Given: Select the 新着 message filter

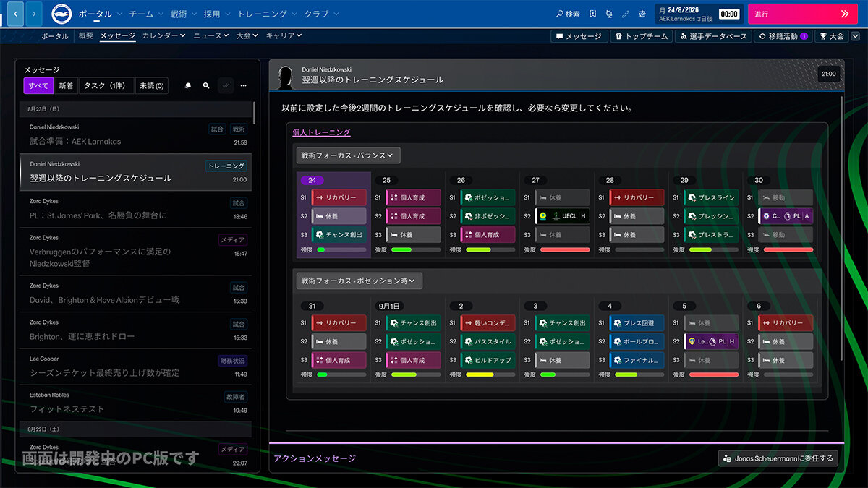Looking at the screenshot, I should pos(66,86).
